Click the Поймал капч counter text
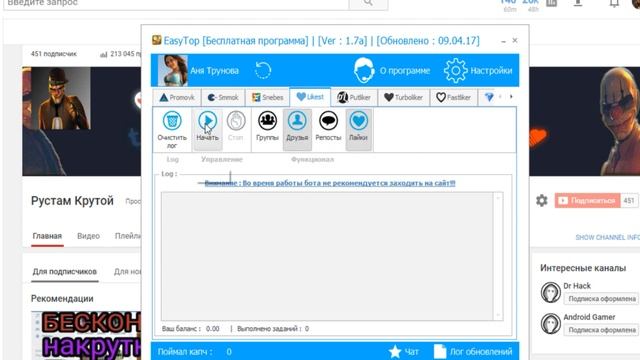The width and height of the screenshot is (640, 360). click(195, 351)
